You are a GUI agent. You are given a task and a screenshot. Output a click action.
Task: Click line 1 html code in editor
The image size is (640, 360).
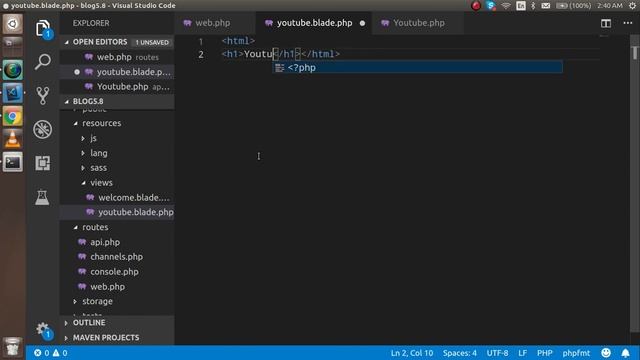tap(238, 41)
